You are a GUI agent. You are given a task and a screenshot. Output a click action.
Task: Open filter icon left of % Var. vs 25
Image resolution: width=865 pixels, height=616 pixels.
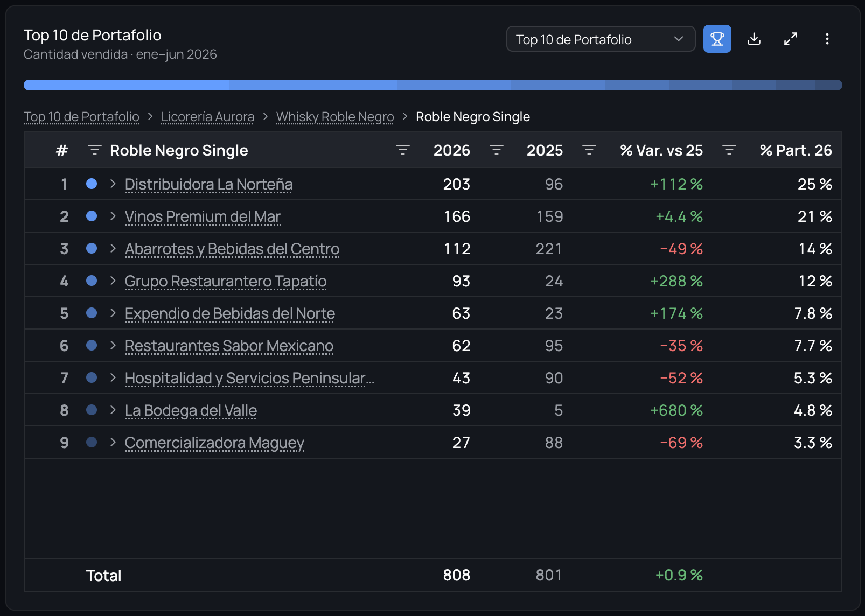[x=589, y=150]
